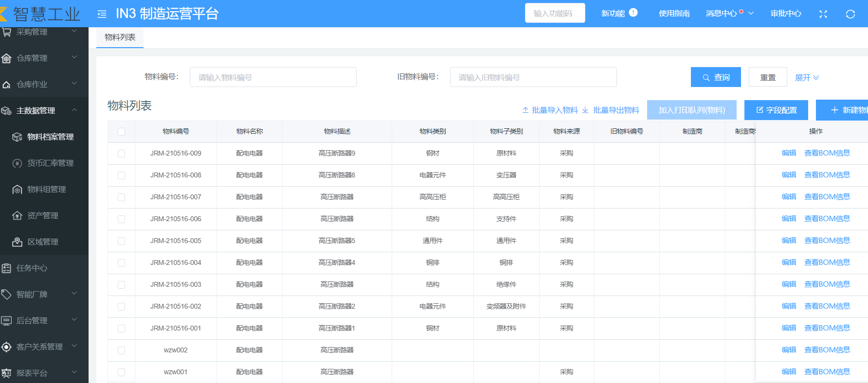Open 货币汇率管理 in sidebar
Viewport: 868px width, 383px height.
pos(50,163)
